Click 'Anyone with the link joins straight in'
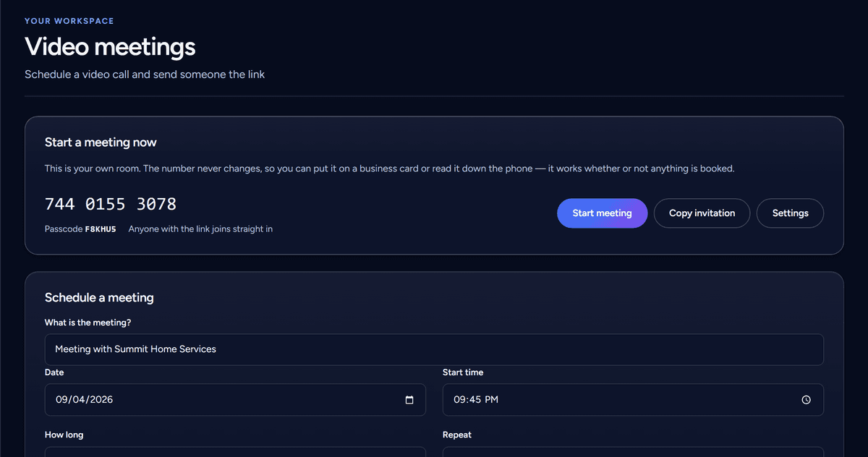The image size is (868, 457). point(200,229)
